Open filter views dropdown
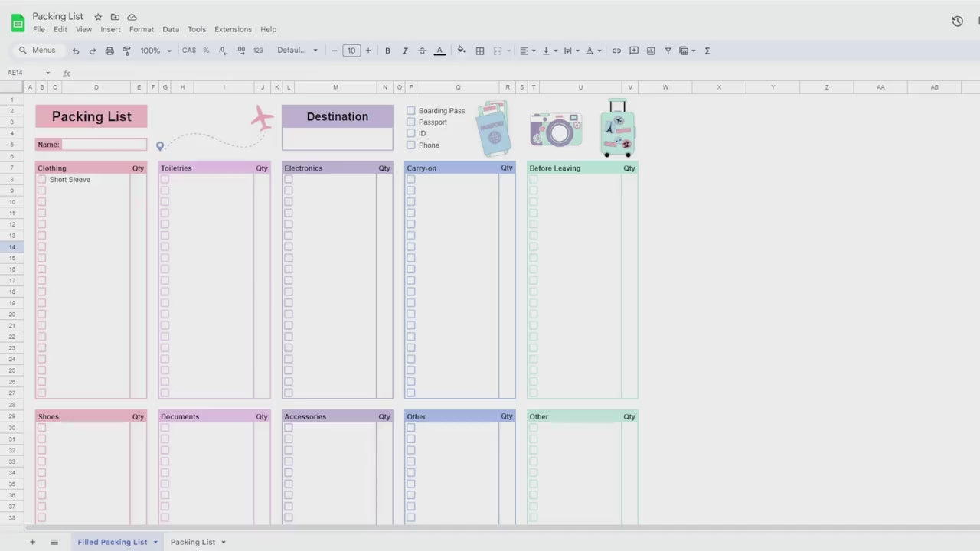980x551 pixels. point(688,51)
